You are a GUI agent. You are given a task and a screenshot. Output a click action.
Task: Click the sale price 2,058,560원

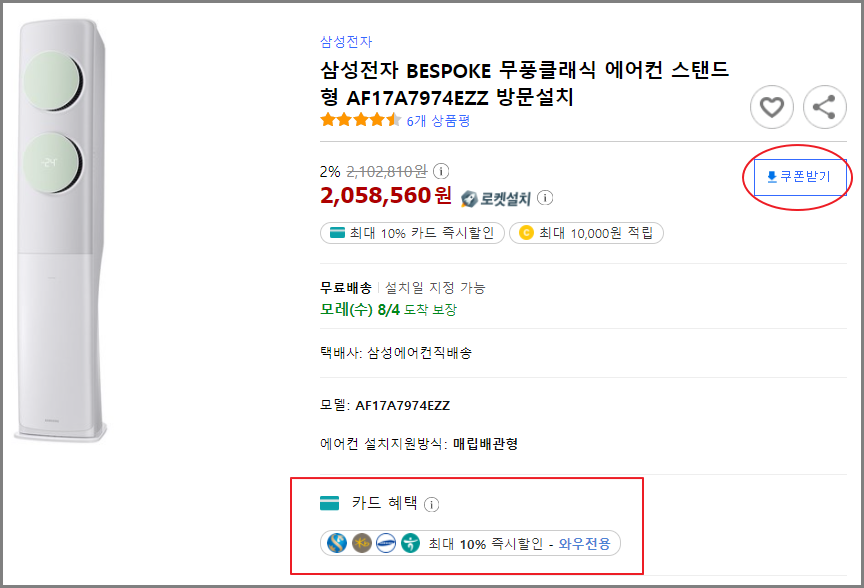[386, 196]
